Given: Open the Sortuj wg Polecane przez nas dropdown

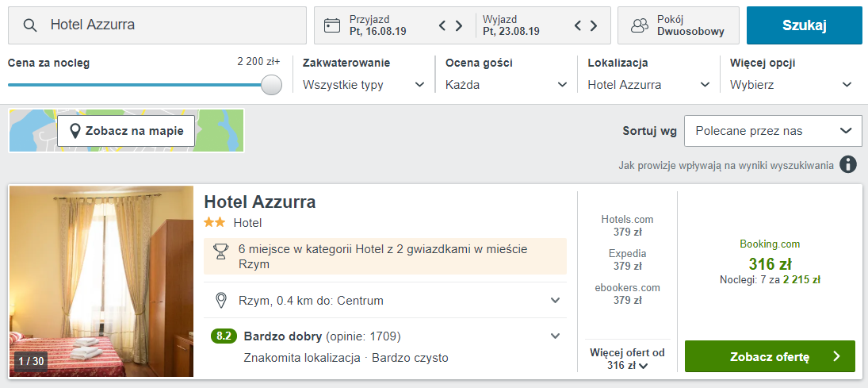Looking at the screenshot, I should pyautogui.click(x=773, y=132).
